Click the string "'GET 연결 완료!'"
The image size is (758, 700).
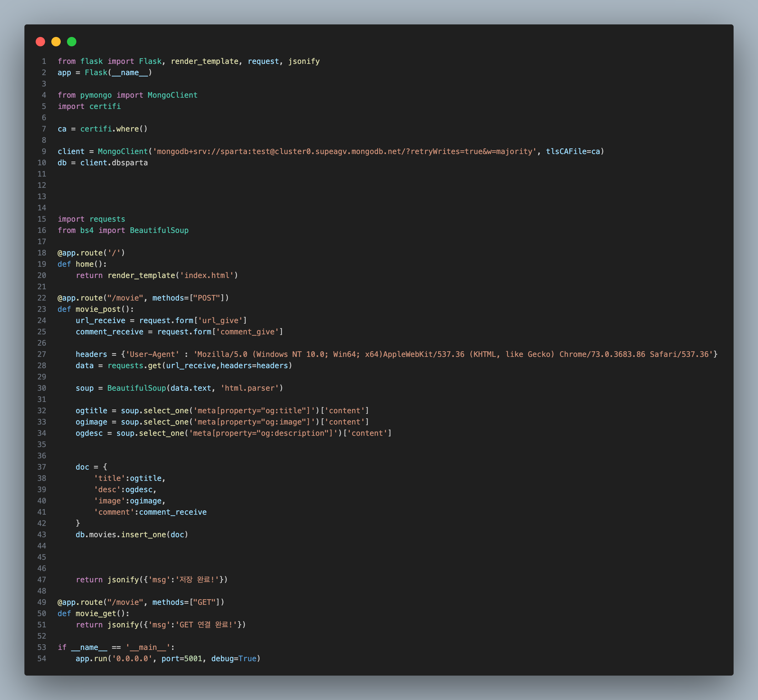(x=206, y=625)
